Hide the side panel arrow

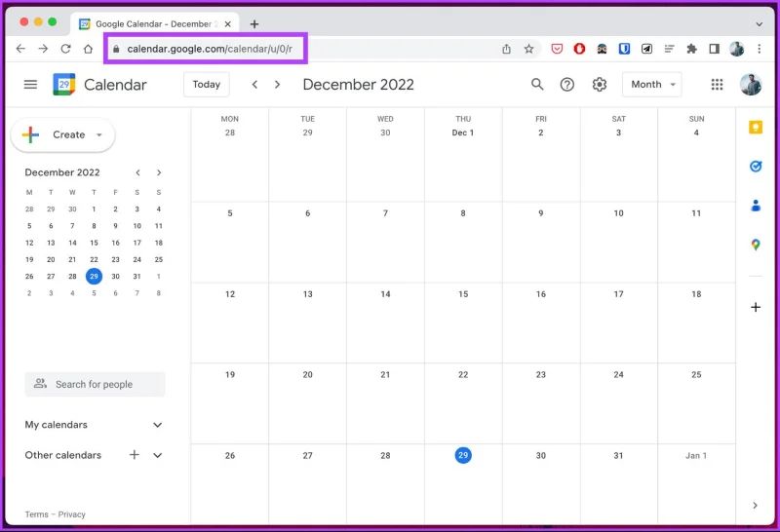point(755,505)
